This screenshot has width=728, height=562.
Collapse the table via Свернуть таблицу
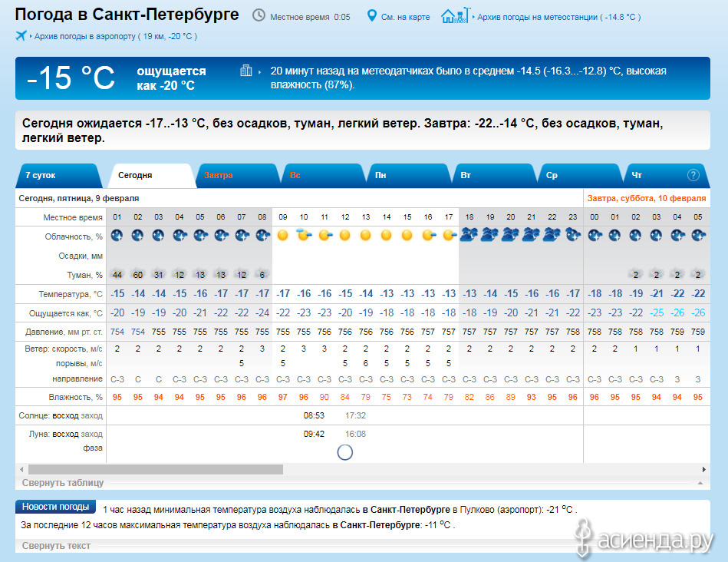(x=63, y=482)
